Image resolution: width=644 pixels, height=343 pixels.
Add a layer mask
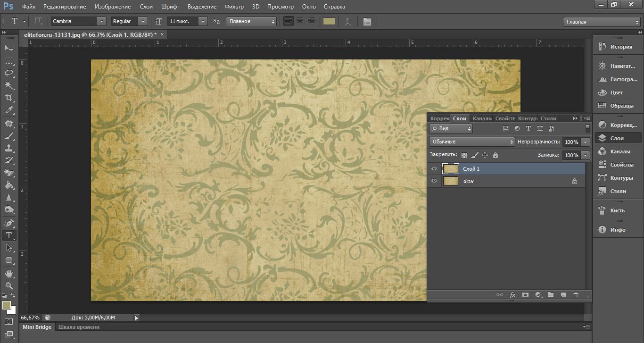point(526,295)
